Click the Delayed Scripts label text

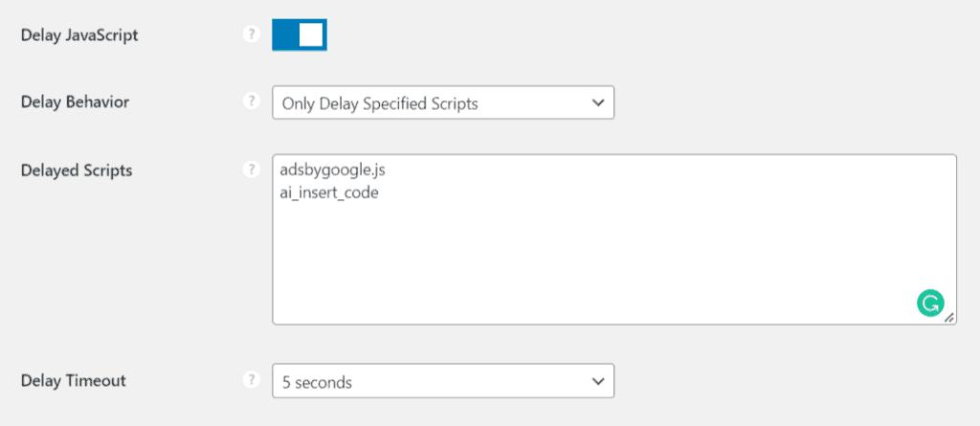click(x=77, y=171)
